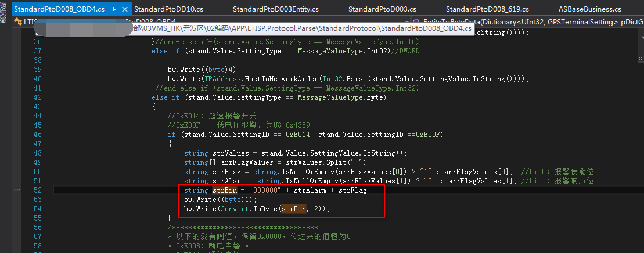Click the project icon beside LTISP
Viewport: 644px width, 253px height.
18,21
